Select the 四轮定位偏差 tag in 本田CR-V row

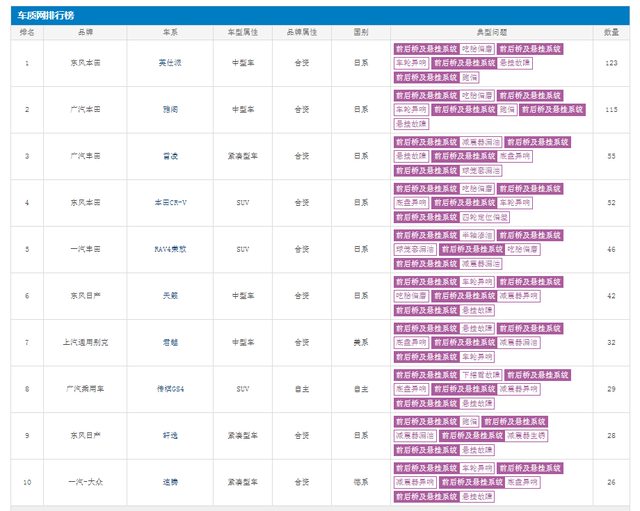tap(484, 217)
